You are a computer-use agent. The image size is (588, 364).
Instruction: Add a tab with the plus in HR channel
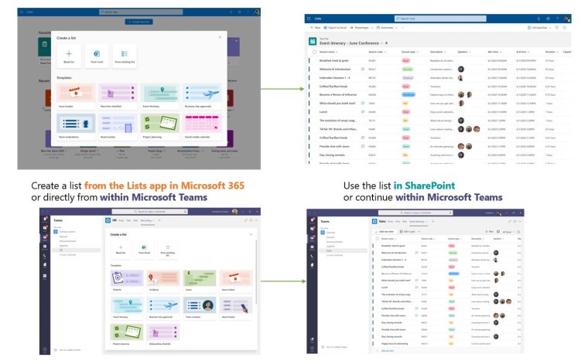[159, 220]
